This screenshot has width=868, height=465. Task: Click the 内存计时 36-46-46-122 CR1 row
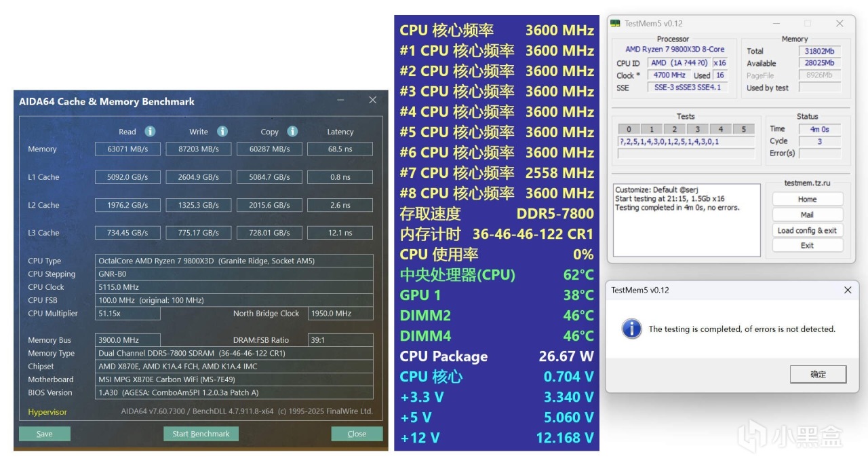[x=496, y=234]
